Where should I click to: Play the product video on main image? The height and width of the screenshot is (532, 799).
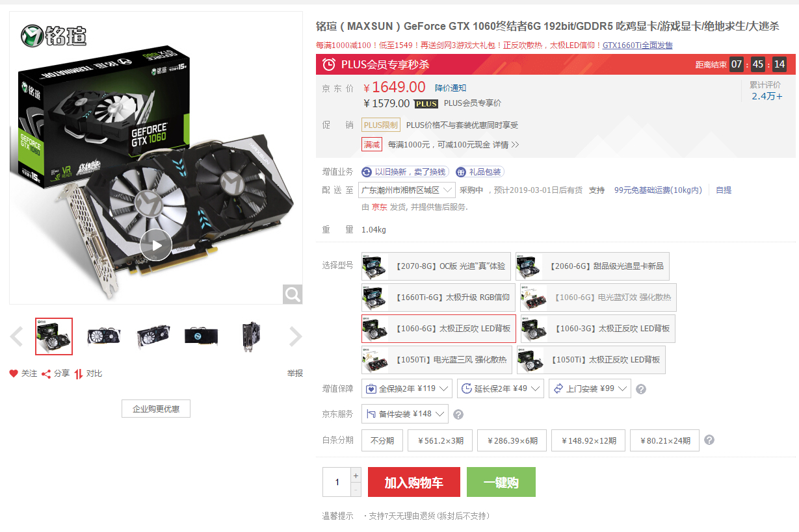click(x=156, y=245)
